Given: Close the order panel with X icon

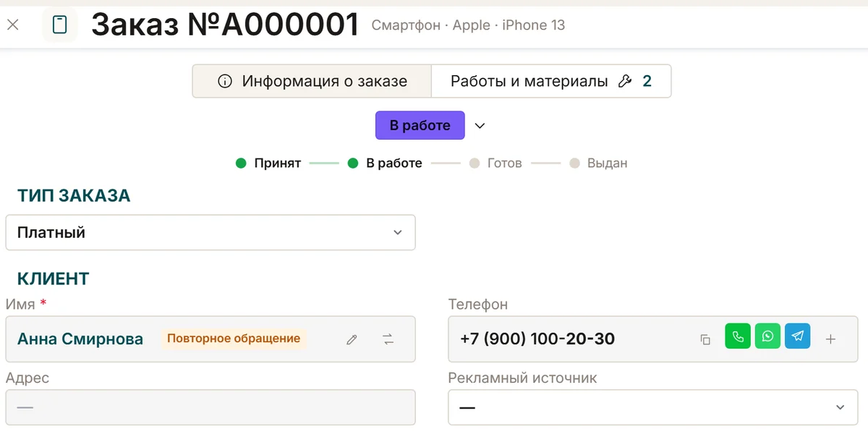Looking at the screenshot, I should click(13, 25).
